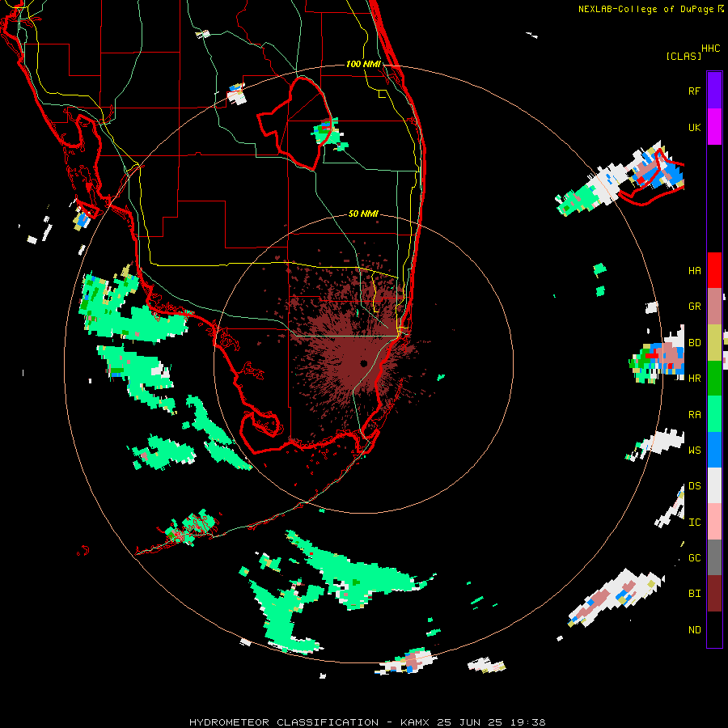Screen dimensions: 728x728
Task: Select the olive yellow BD legend swatch
Action: (714, 343)
